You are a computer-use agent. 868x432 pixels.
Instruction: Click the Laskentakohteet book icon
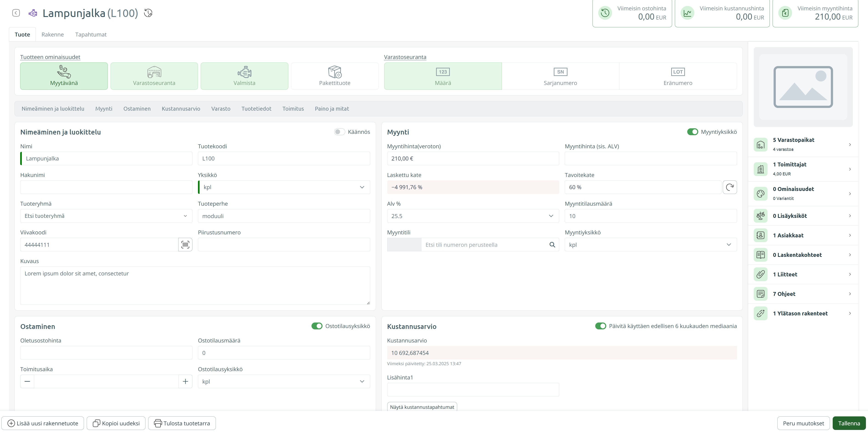(x=760, y=255)
